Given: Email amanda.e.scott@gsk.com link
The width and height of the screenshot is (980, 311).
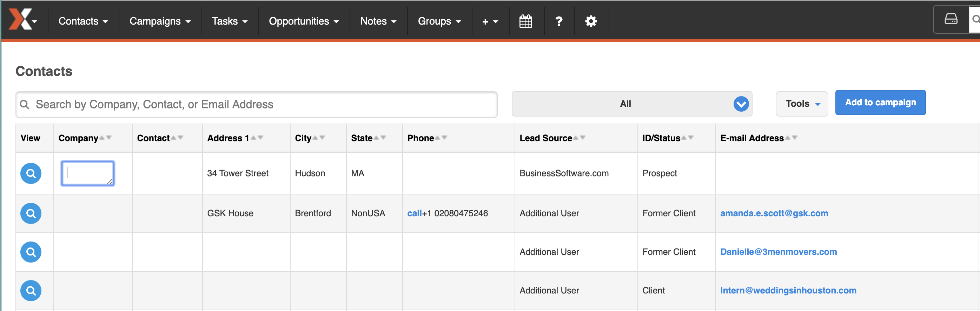Looking at the screenshot, I should click(774, 213).
